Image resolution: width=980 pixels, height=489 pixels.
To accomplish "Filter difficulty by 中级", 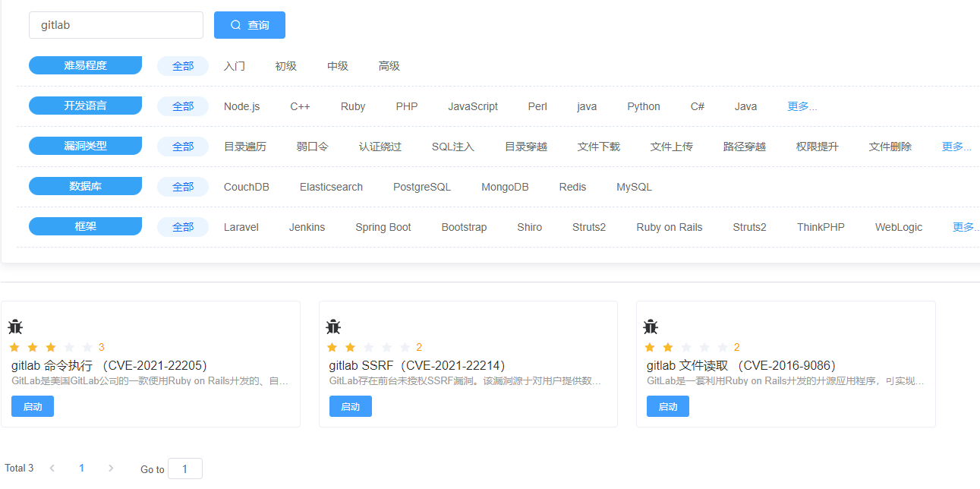I will tap(338, 66).
